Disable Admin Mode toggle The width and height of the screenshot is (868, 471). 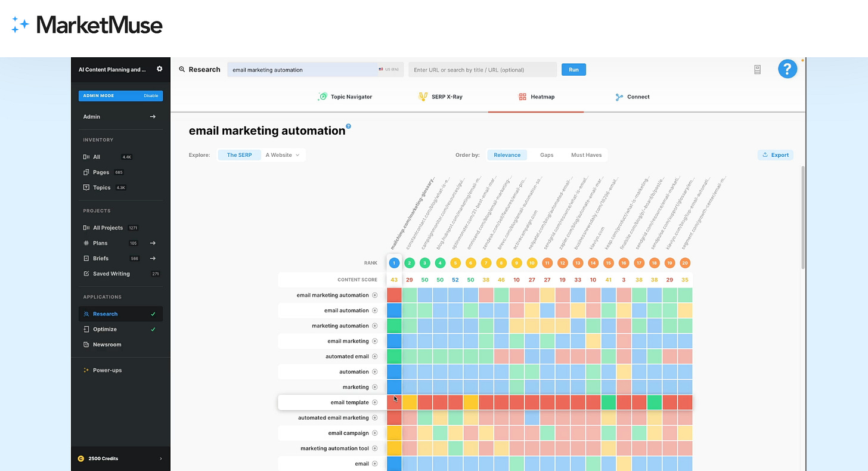pyautogui.click(x=151, y=96)
